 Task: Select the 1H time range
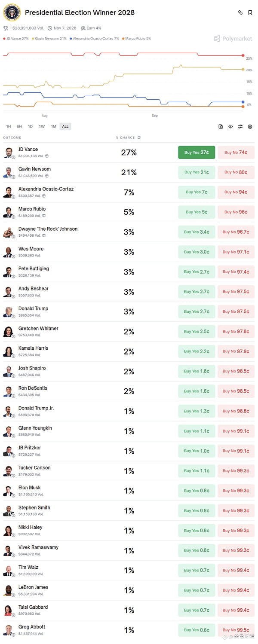pos(9,126)
